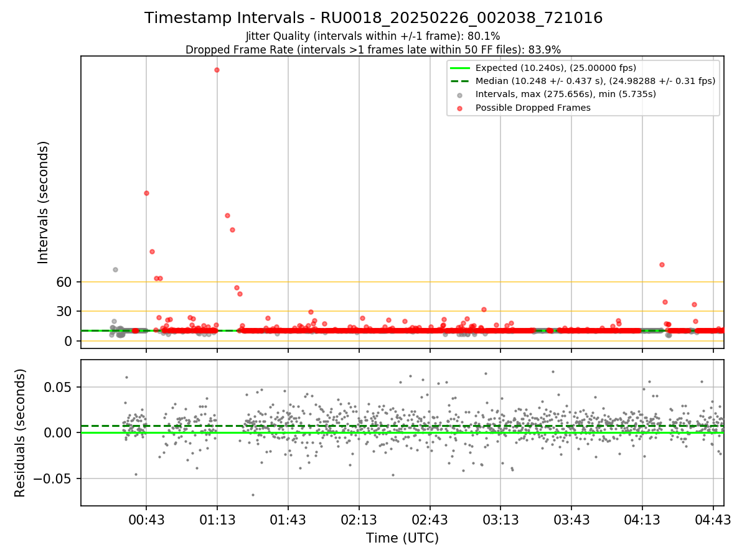This screenshot has height=560, width=747.
Task: Click the 03:43 time tick label
Action: [x=571, y=519]
